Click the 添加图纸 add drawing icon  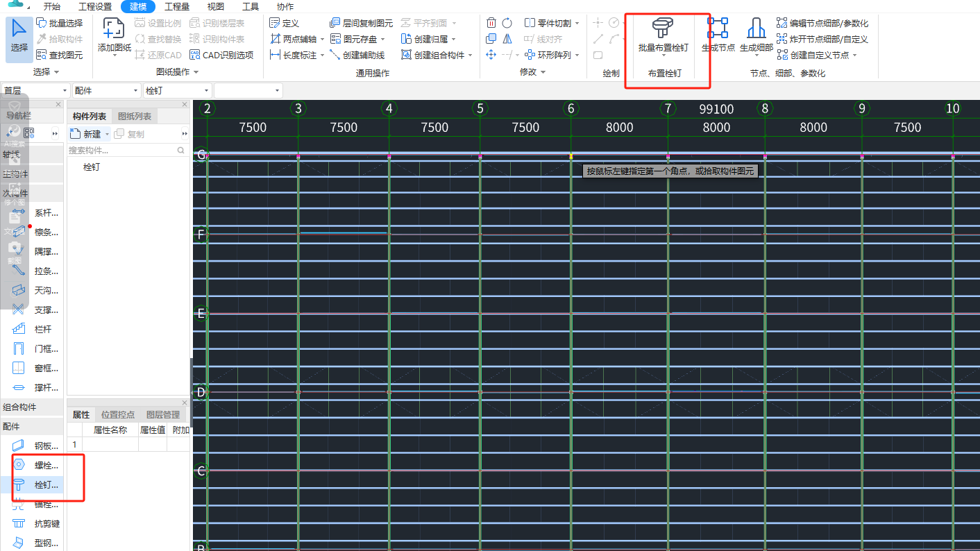click(114, 37)
